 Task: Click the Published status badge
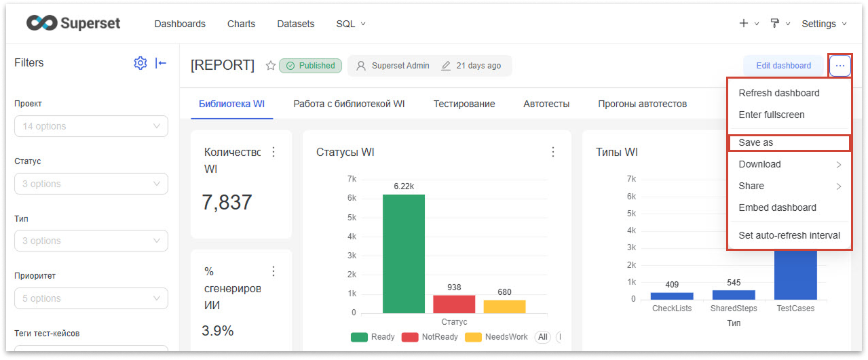pos(310,66)
